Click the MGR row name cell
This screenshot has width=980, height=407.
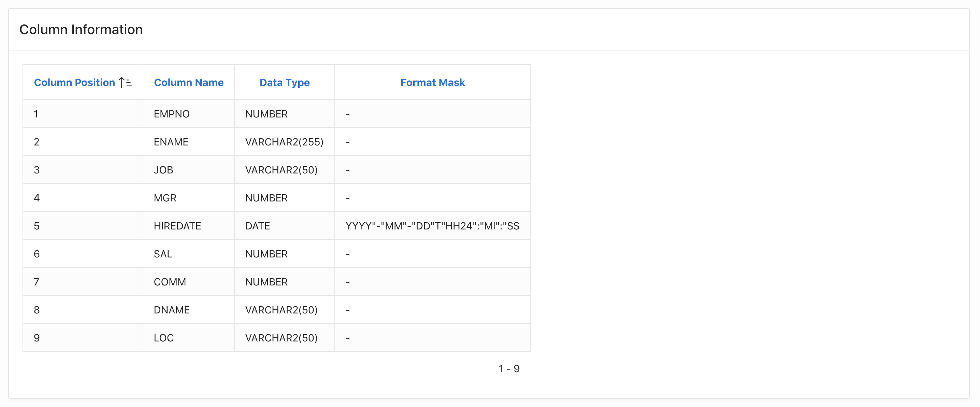(165, 198)
